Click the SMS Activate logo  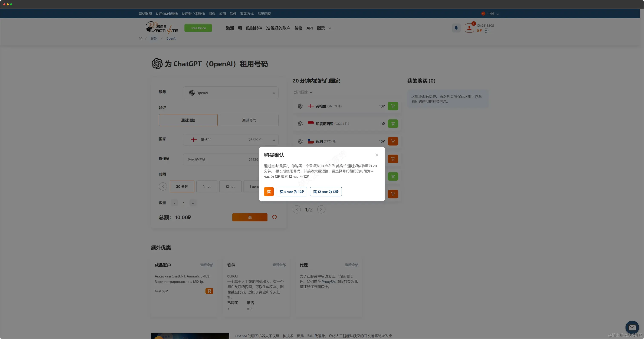(162, 28)
